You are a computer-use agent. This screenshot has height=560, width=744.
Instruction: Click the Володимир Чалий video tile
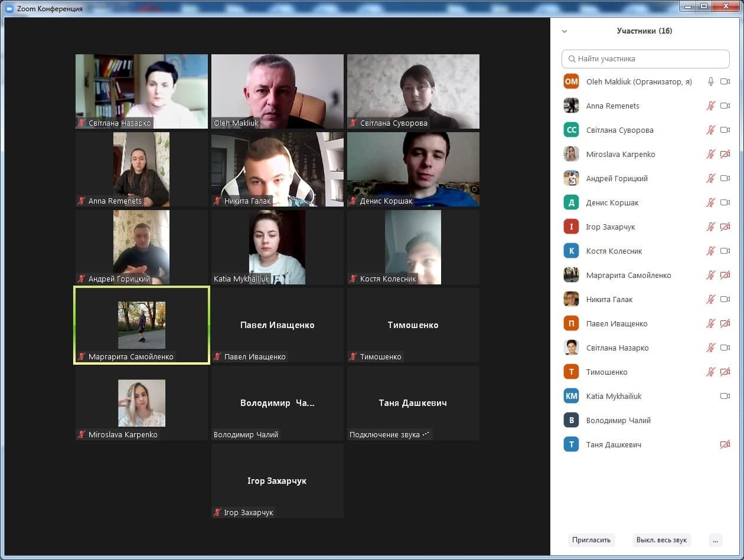click(278, 403)
